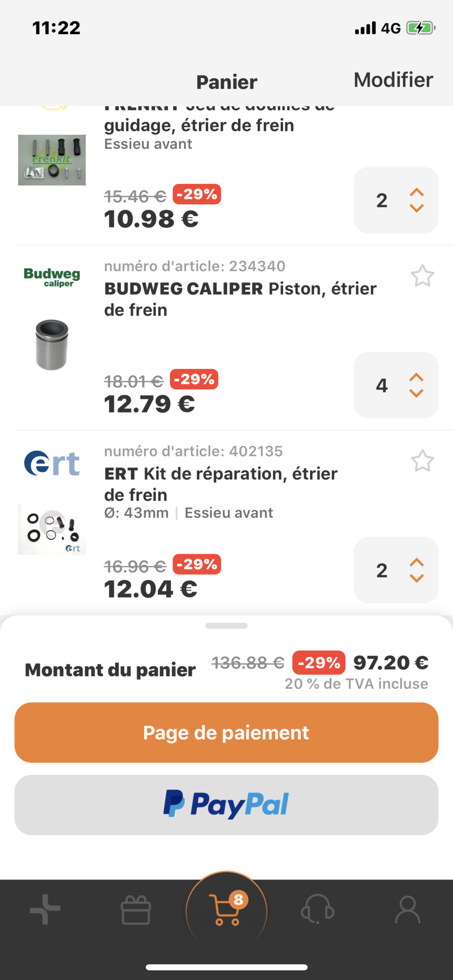The height and width of the screenshot is (980, 453).
Task: Increase quantity of ERT repair kit
Action: (x=417, y=562)
